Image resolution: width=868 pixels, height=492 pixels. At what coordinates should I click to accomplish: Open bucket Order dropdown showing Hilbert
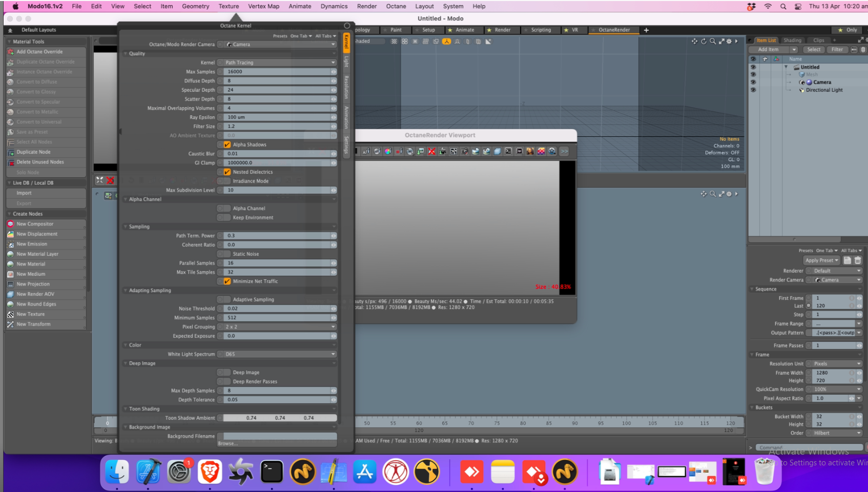837,433
